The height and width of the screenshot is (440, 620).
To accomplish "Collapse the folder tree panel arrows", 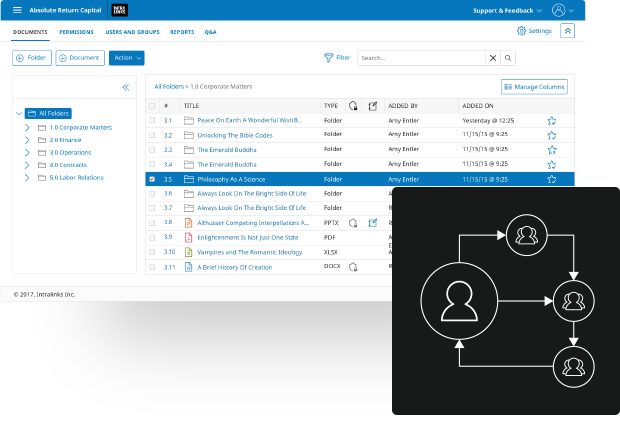I will coord(126,87).
